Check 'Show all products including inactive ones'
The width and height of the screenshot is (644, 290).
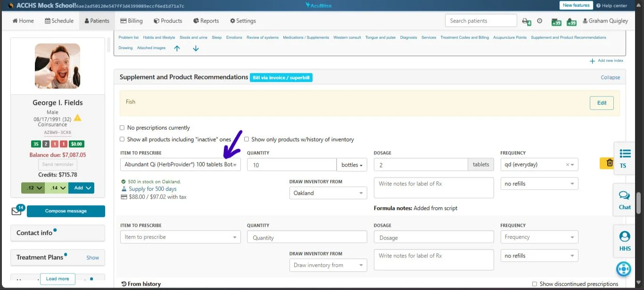pyautogui.click(x=122, y=139)
